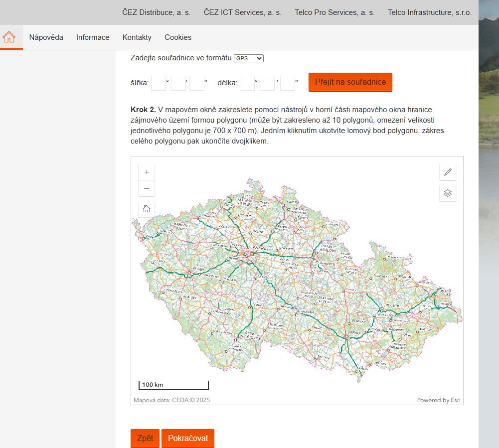Focus the šířka degrees input field
This screenshot has height=448, width=499.
159,83
